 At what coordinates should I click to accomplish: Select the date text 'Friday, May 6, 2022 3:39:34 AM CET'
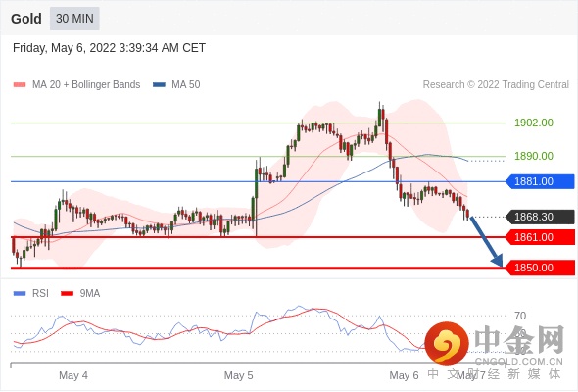(109, 48)
